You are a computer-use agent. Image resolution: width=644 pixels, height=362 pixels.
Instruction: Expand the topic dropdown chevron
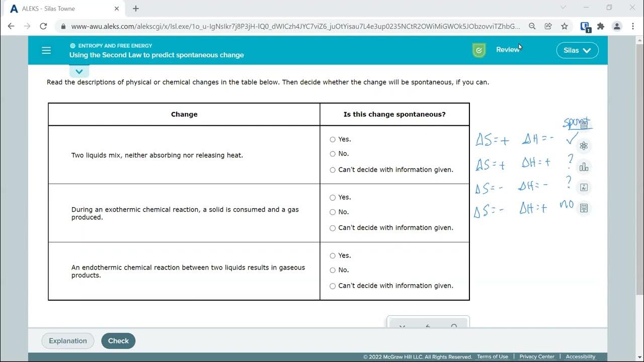click(x=79, y=72)
